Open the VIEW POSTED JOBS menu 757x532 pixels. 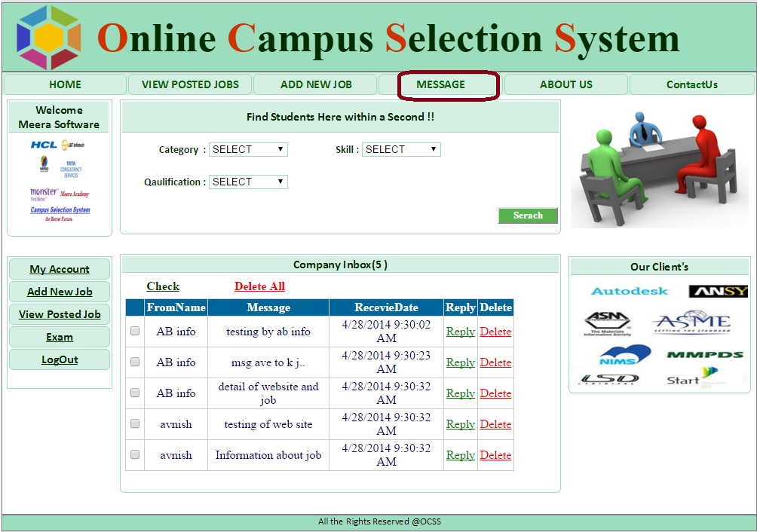pyautogui.click(x=190, y=84)
